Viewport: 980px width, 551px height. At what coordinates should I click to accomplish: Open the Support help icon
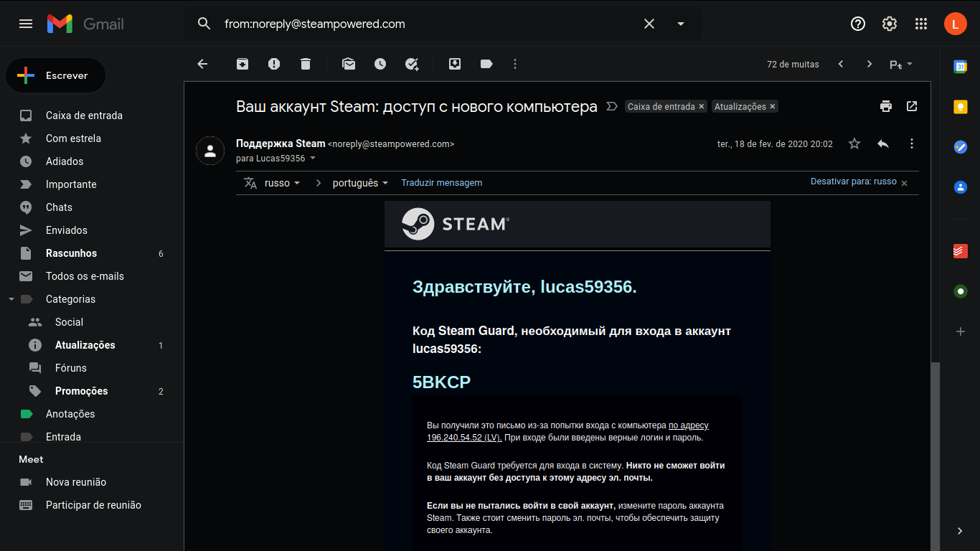tap(858, 24)
